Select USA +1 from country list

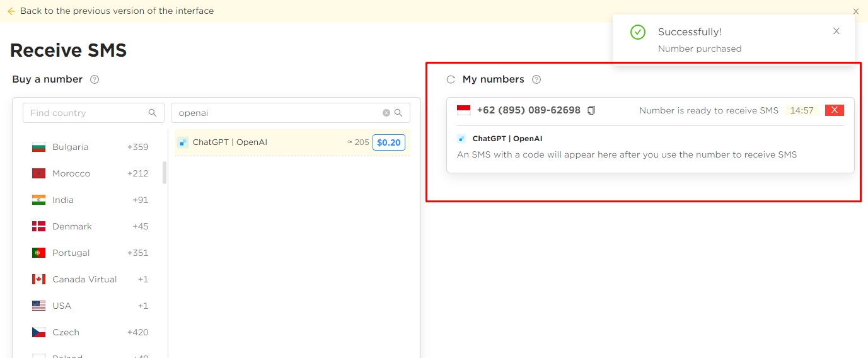point(90,306)
